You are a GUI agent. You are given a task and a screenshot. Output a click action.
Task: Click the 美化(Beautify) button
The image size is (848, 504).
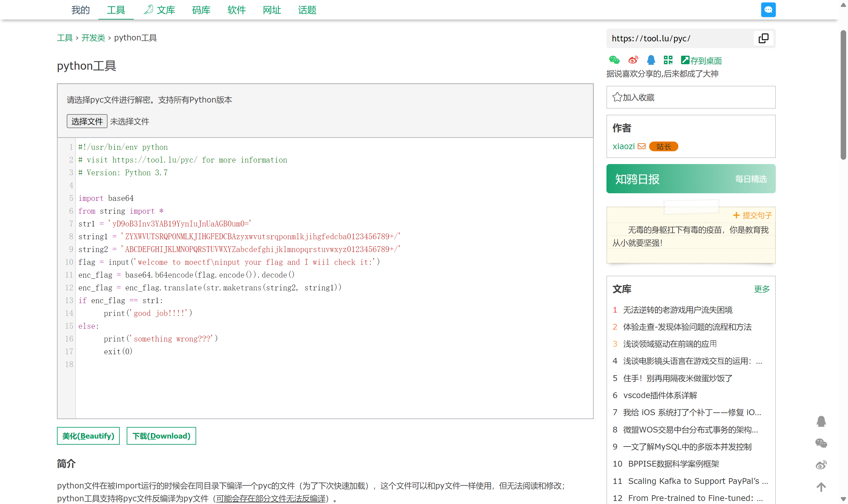[88, 436]
